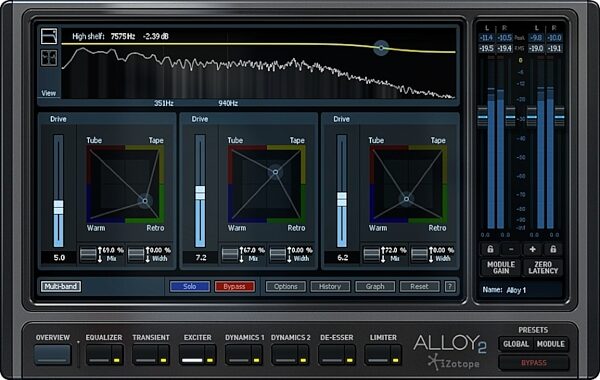The image size is (600, 380).
Task: Click the plus gain button
Action: point(532,250)
